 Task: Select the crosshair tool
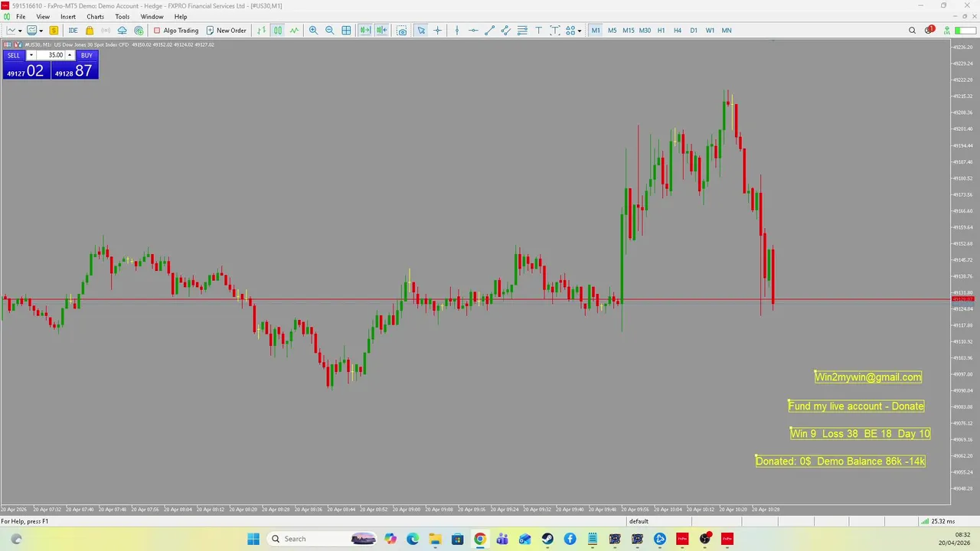point(438,31)
